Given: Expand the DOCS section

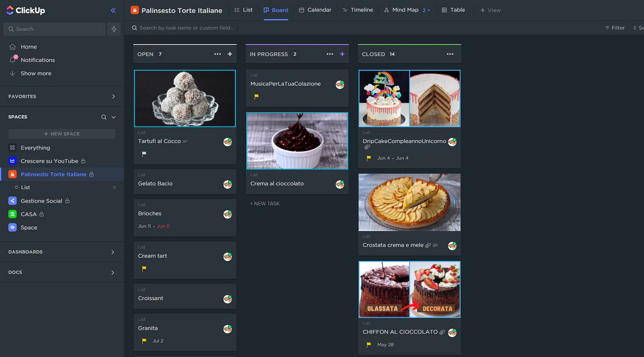Looking at the screenshot, I should 113,273.
